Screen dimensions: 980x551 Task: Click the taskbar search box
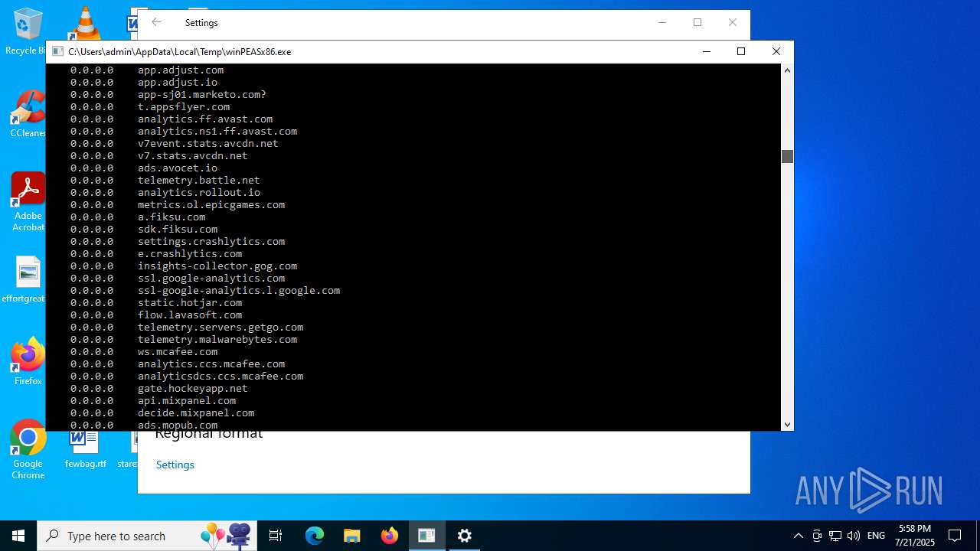(148, 536)
